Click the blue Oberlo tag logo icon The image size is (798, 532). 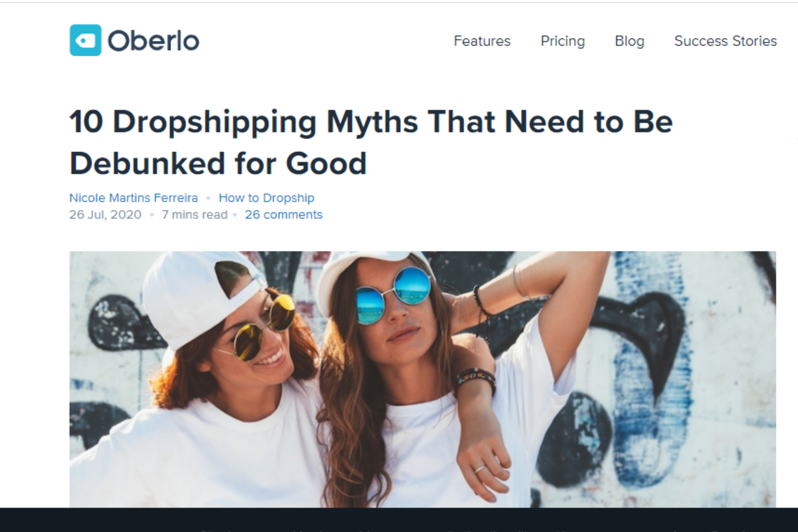click(85, 40)
